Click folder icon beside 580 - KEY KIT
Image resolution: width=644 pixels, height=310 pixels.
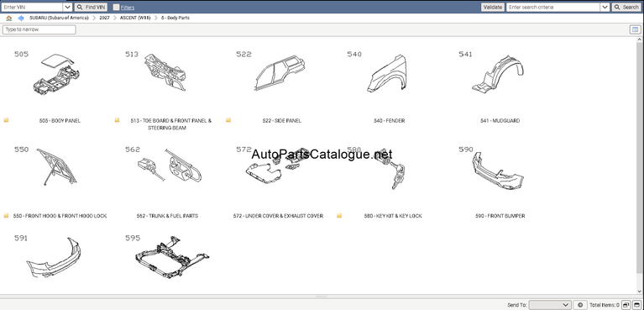coord(339,215)
